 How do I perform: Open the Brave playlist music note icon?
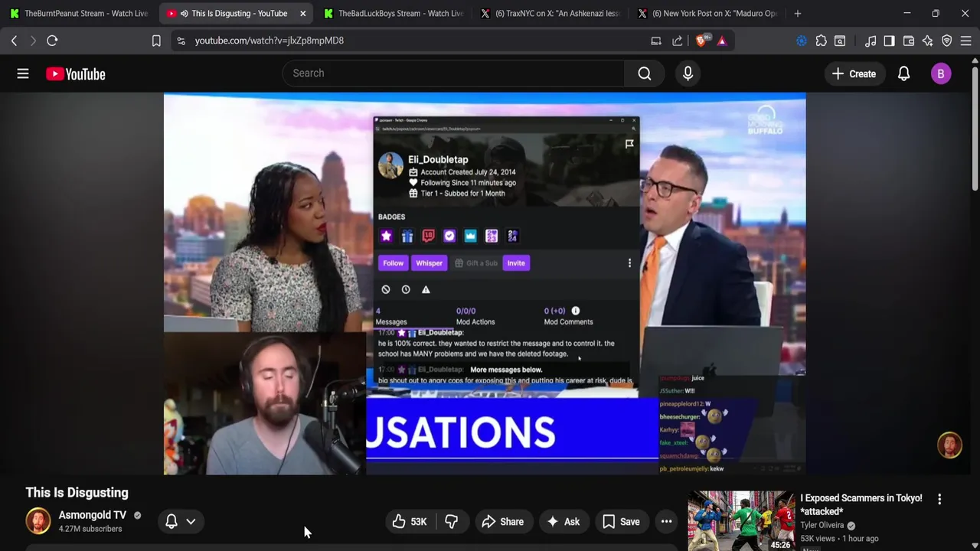tap(871, 41)
